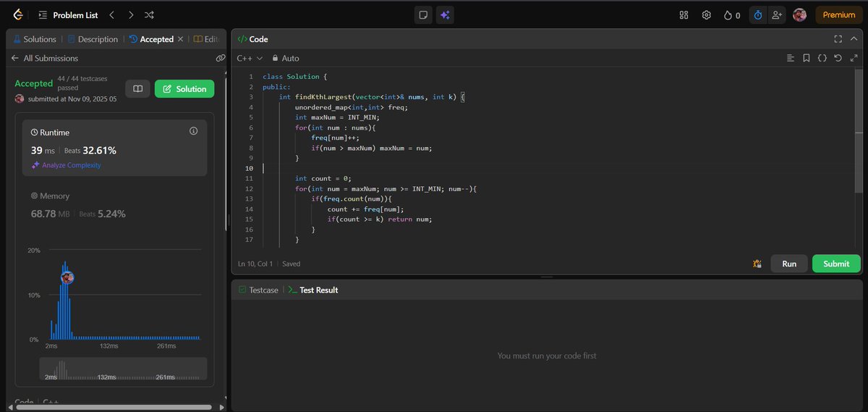Click the 'Accepted' result heading
Image resolution: width=868 pixels, height=412 pixels.
(34, 83)
